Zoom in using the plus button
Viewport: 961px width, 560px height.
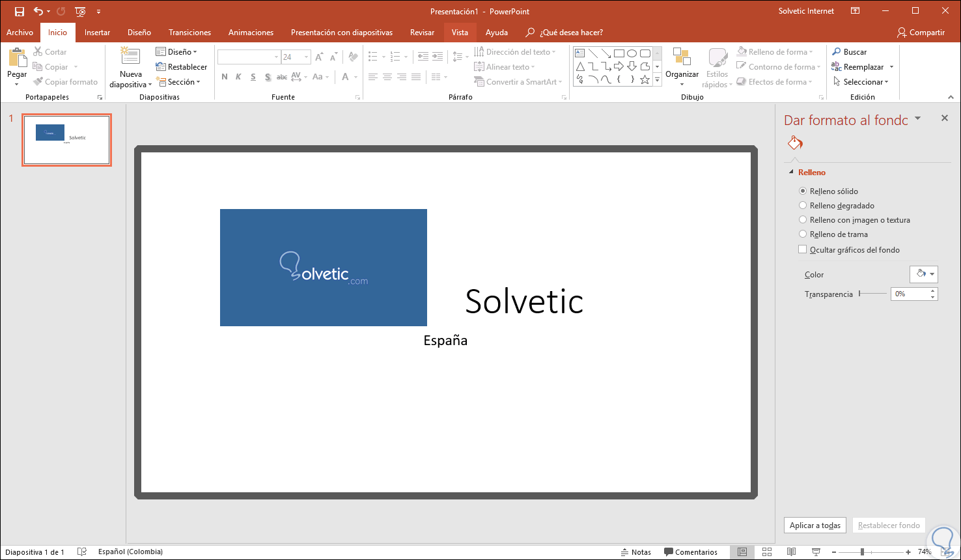[x=907, y=552]
